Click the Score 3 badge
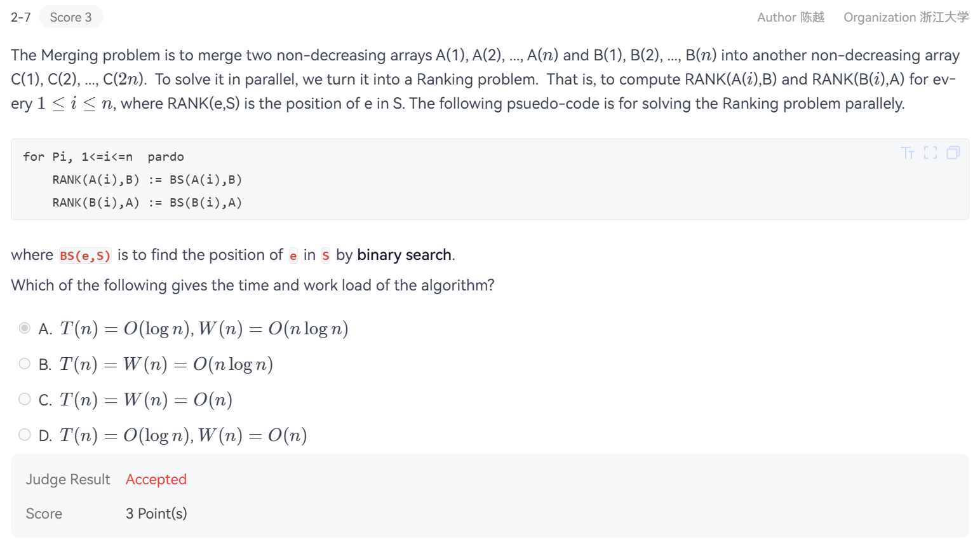The width and height of the screenshot is (980, 551). coord(70,17)
